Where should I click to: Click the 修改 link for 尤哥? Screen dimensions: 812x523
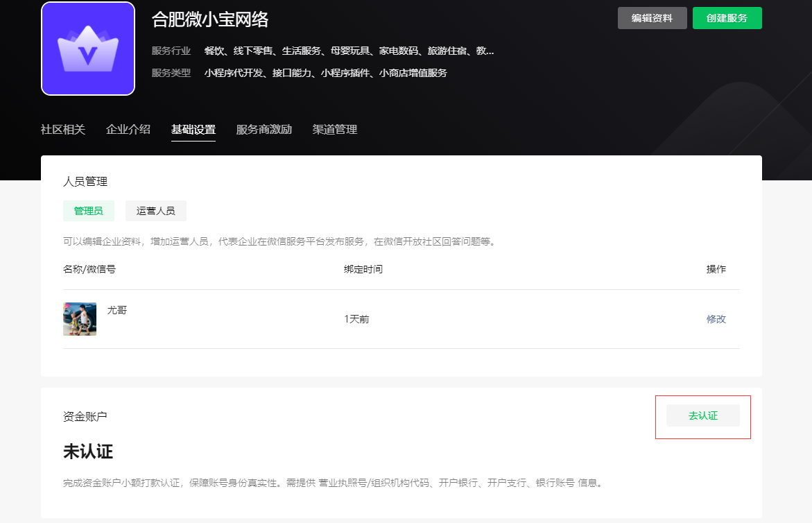click(716, 319)
